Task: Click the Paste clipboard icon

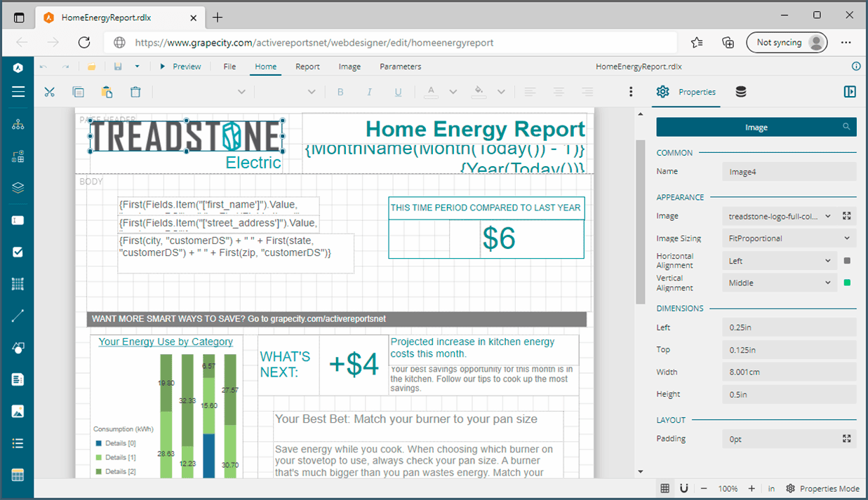Action: [x=107, y=92]
